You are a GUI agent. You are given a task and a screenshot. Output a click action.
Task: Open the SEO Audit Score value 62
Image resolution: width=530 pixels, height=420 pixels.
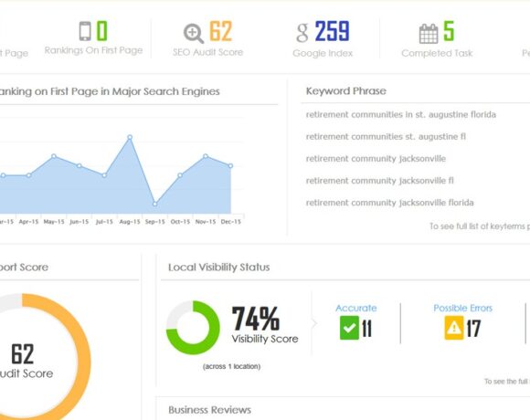[221, 31]
